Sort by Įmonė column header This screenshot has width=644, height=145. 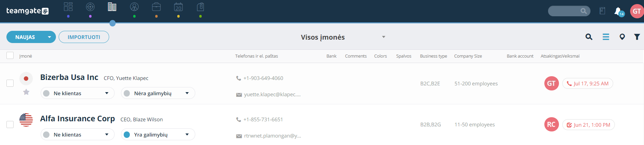pyautogui.click(x=26, y=56)
